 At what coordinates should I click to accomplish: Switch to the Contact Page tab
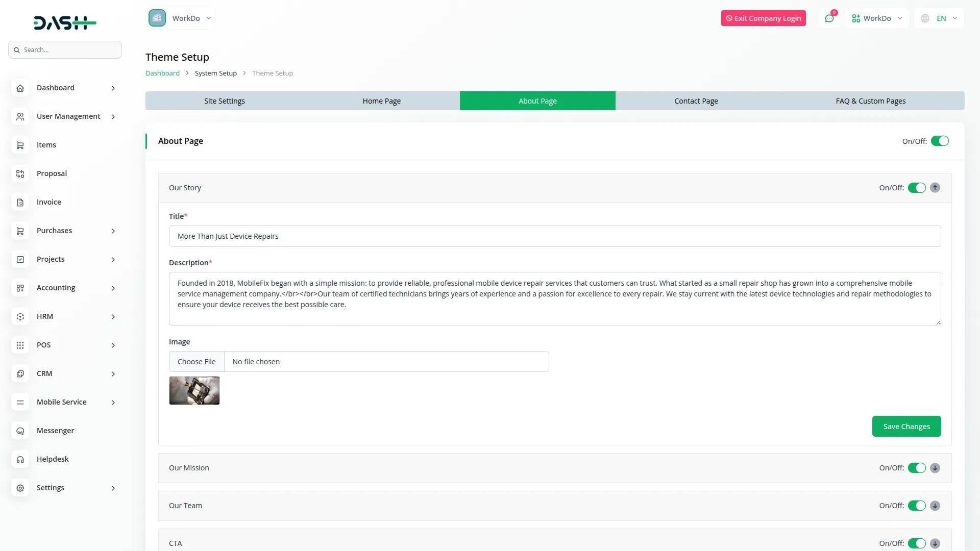(696, 101)
